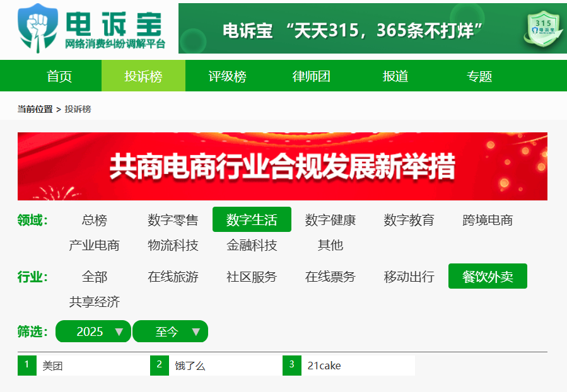The image size is (567, 392).
Task: Open the 首页 navigation tab
Action: (59, 76)
